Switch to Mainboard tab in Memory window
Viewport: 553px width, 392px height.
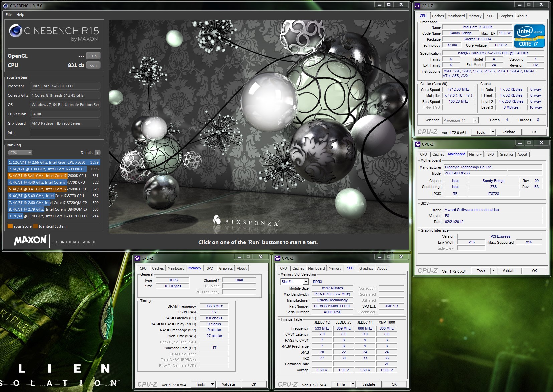pos(176,268)
